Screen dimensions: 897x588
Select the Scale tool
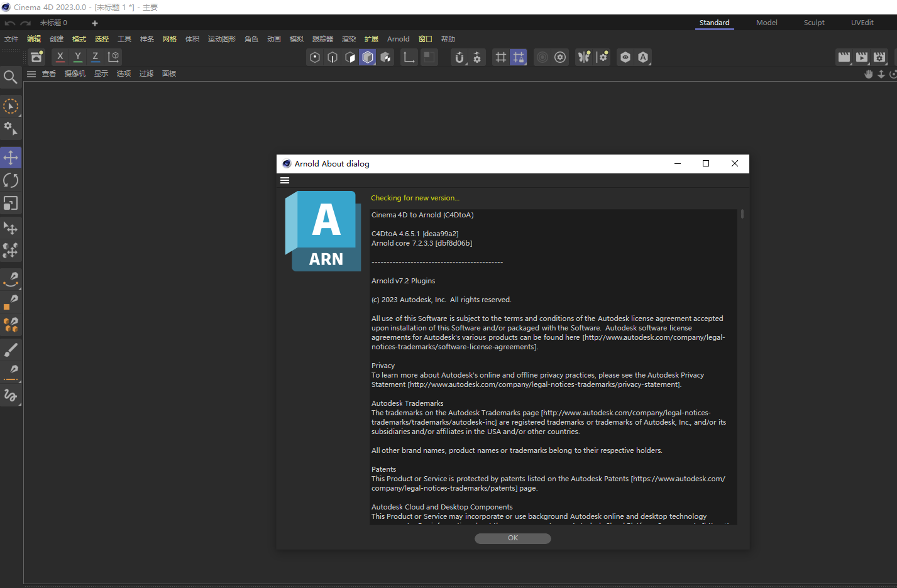(11, 204)
